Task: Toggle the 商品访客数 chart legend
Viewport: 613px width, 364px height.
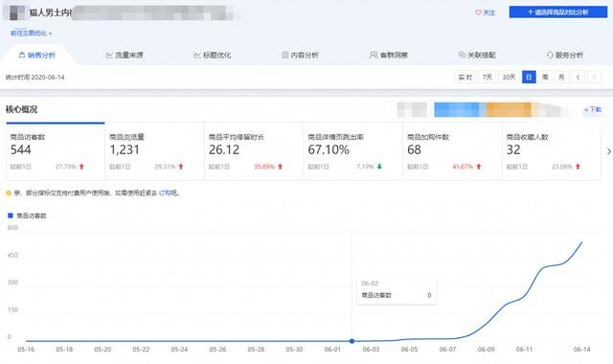Action: [x=27, y=216]
